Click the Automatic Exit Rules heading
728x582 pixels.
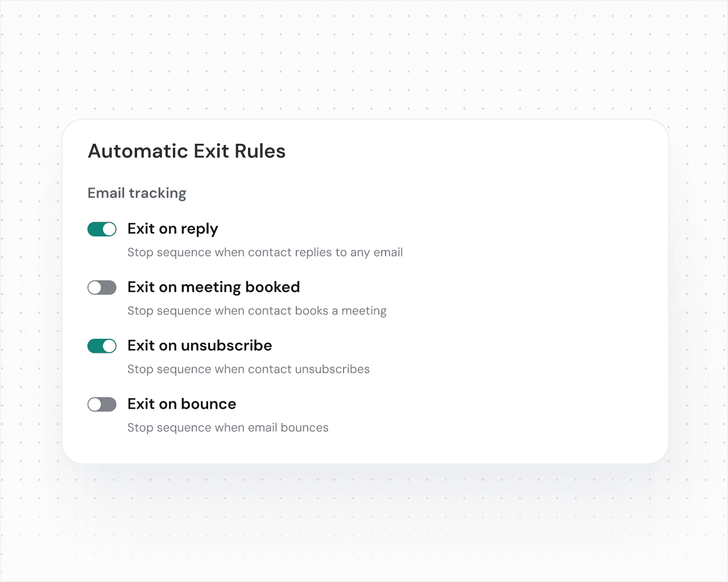(187, 151)
